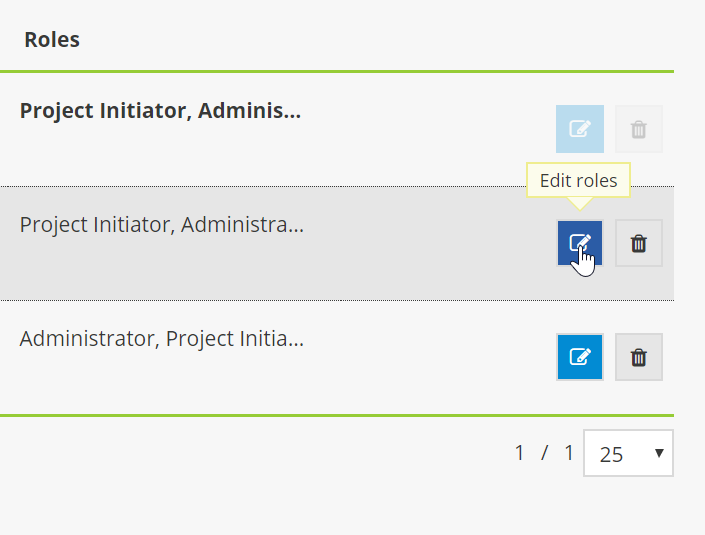Click the slash between the page numbers
This screenshot has width=705, height=535.
coord(545,453)
